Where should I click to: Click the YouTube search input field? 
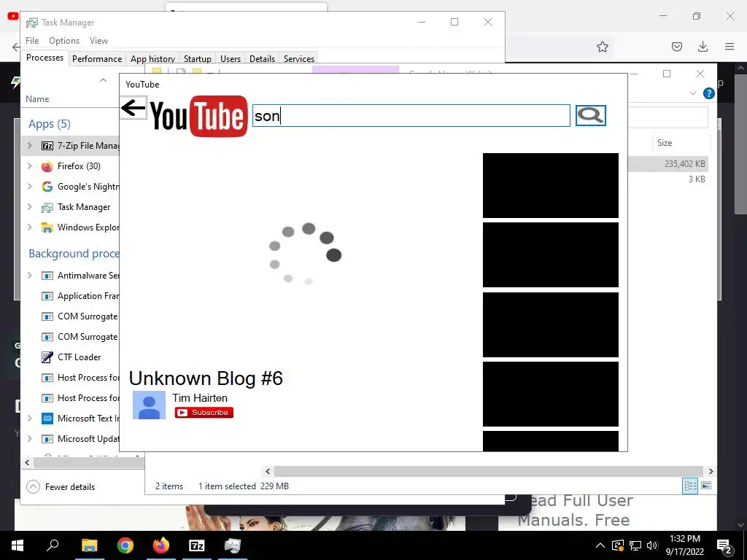coord(411,116)
